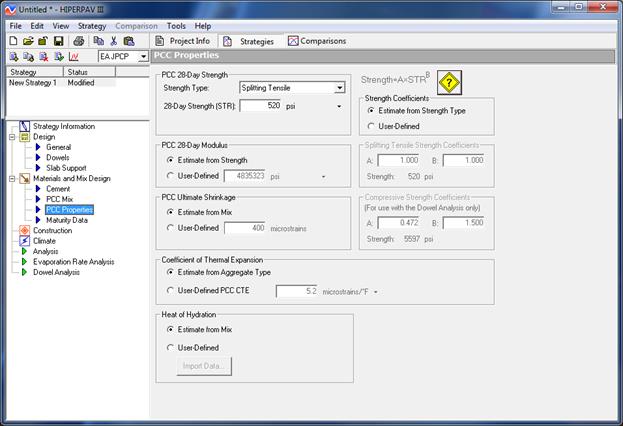
Task: Click the blue arrow next to Maturity Data
Action: [38, 220]
